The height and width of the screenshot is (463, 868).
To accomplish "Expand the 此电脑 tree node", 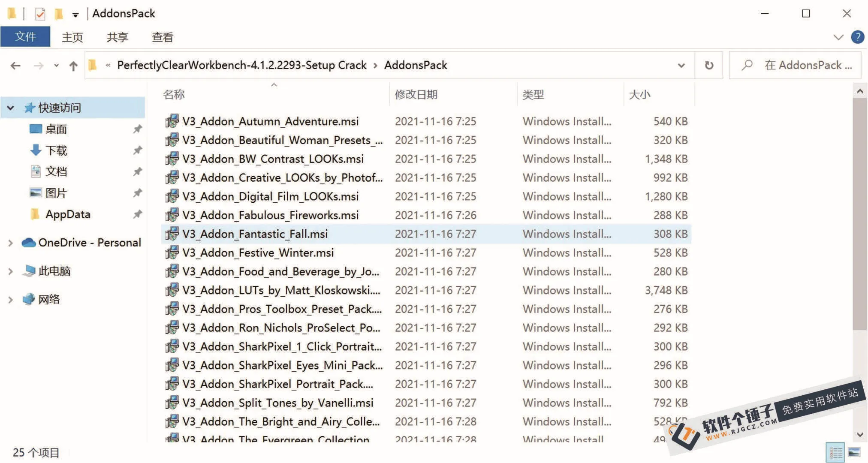I will (10, 271).
